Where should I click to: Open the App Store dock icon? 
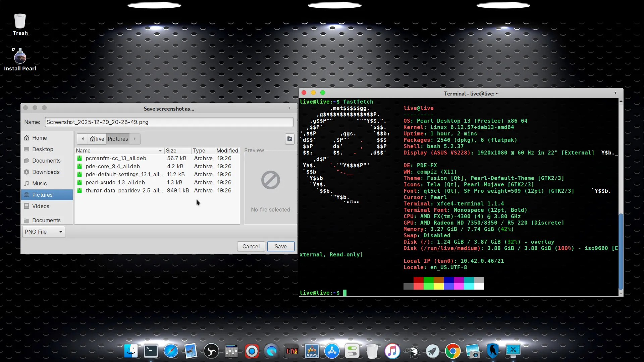pos(332,351)
